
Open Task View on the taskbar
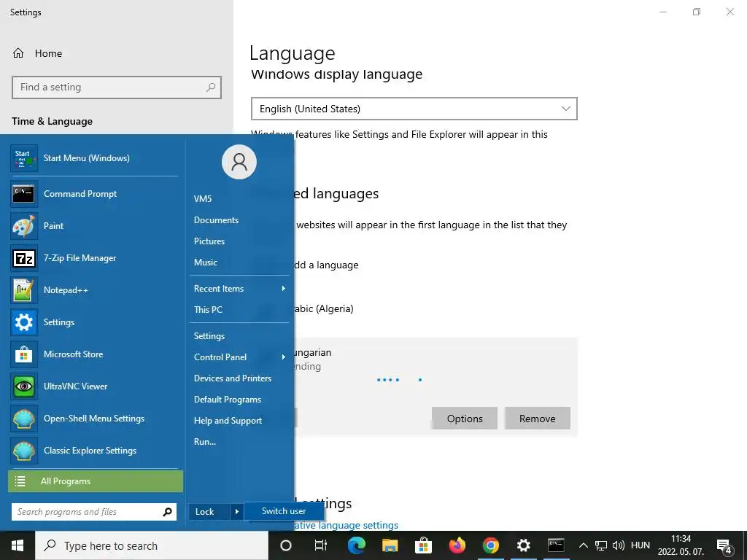click(321, 545)
